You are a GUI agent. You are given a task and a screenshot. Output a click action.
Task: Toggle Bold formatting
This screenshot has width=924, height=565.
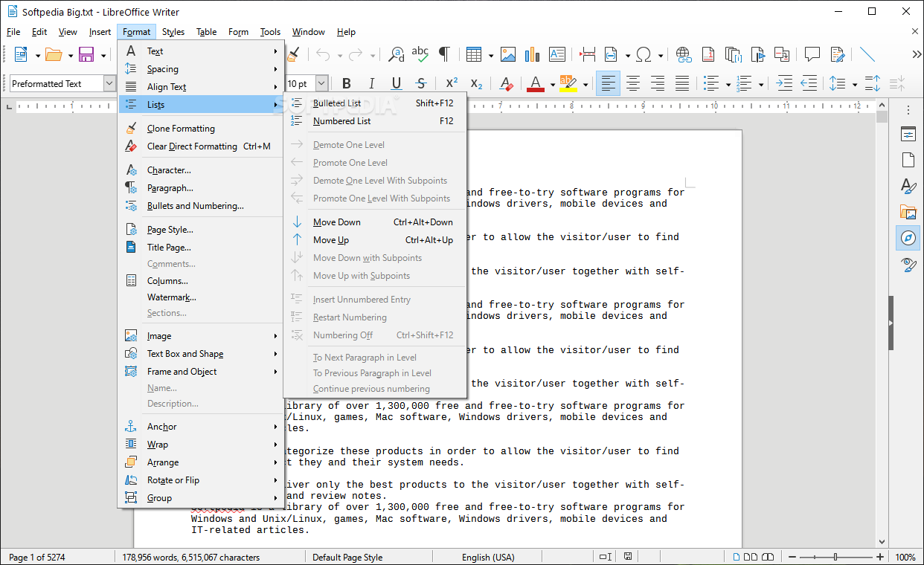coord(346,84)
